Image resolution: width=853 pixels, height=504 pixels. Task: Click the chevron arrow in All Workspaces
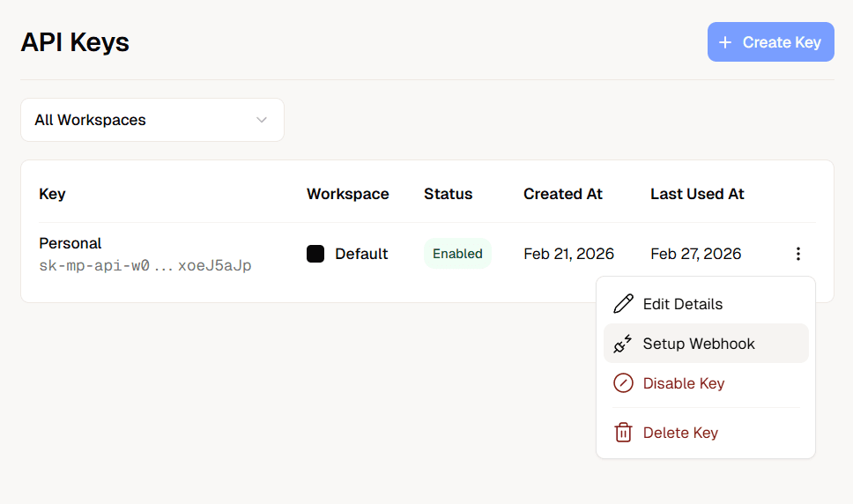pos(262,120)
